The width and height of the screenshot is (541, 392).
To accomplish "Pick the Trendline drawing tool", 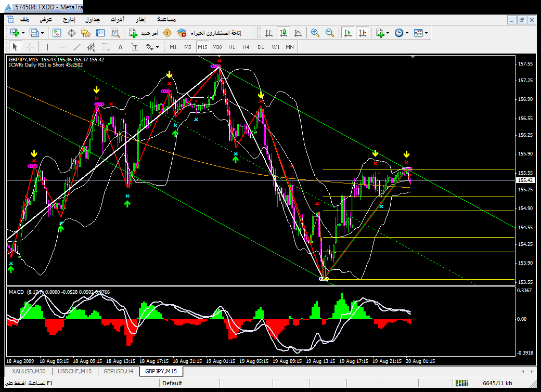I will click(x=76, y=47).
